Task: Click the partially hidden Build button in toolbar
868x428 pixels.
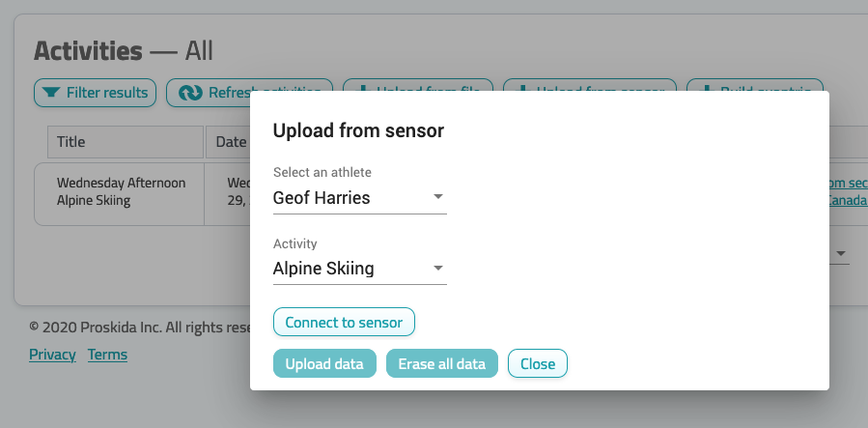Action: pos(755,85)
